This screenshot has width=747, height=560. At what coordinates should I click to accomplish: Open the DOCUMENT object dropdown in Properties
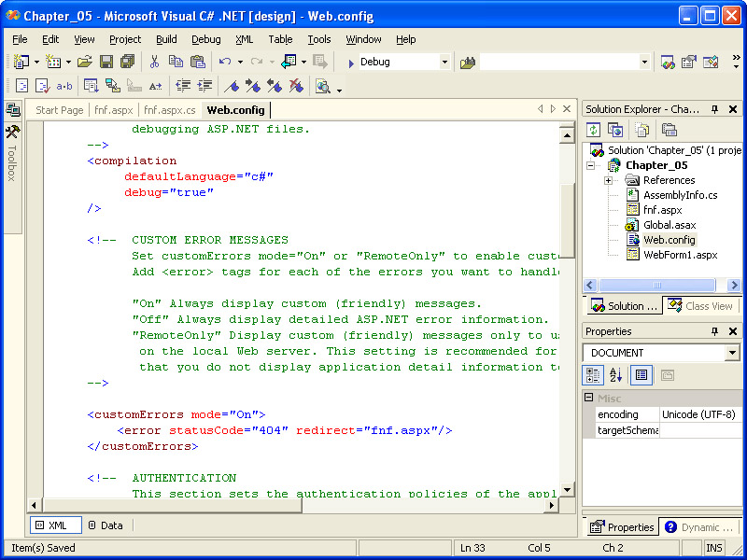tap(731, 353)
